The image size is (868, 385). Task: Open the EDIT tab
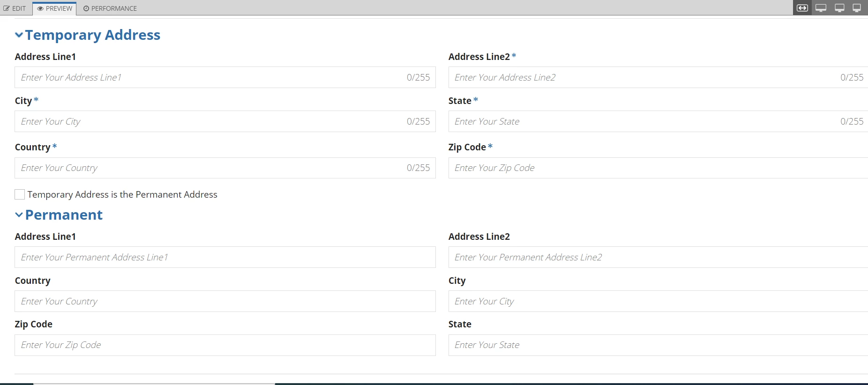15,8
